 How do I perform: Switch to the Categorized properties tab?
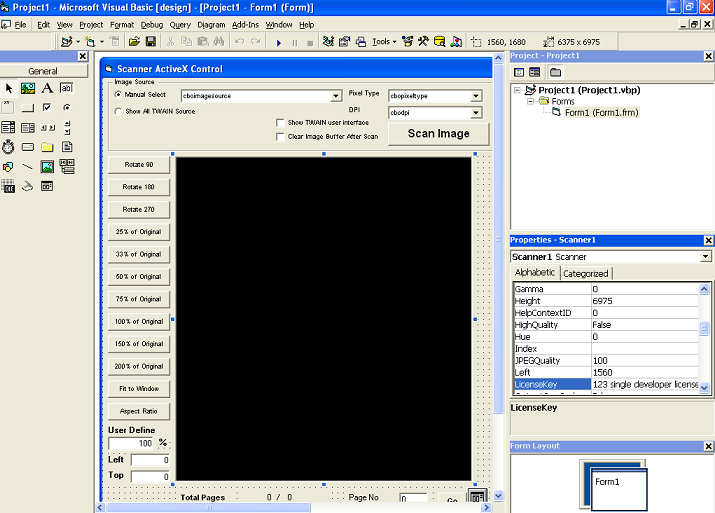585,273
